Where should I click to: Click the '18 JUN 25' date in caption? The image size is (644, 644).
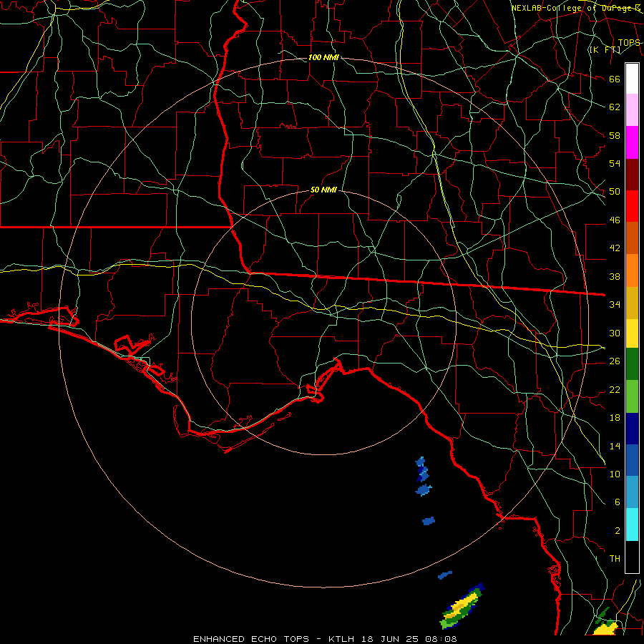pos(391,639)
